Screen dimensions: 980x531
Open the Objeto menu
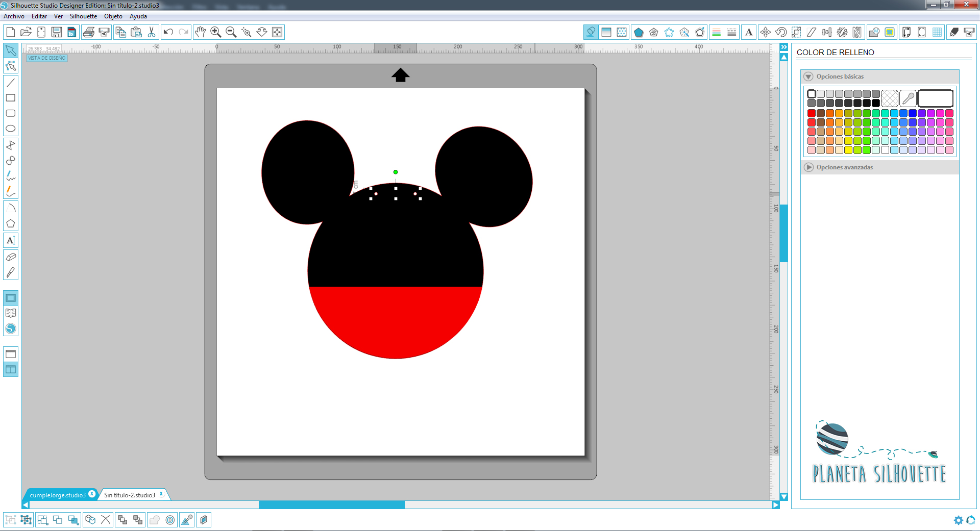tap(113, 16)
